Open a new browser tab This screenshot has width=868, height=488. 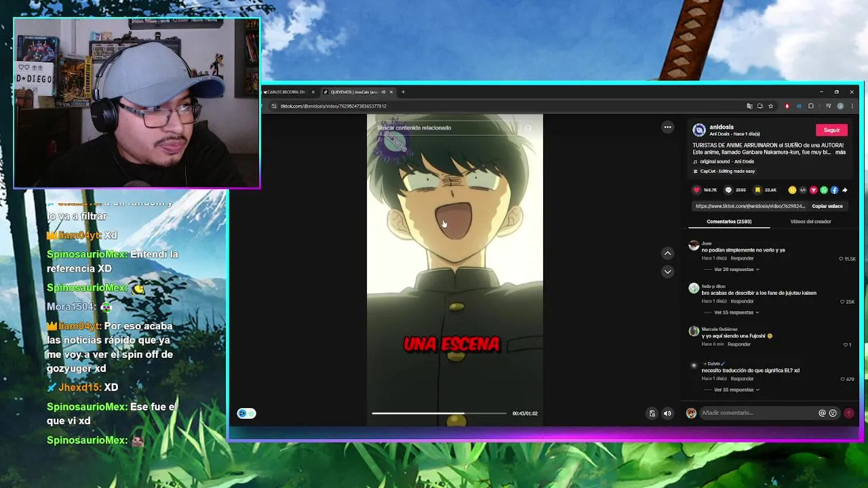pos(403,91)
